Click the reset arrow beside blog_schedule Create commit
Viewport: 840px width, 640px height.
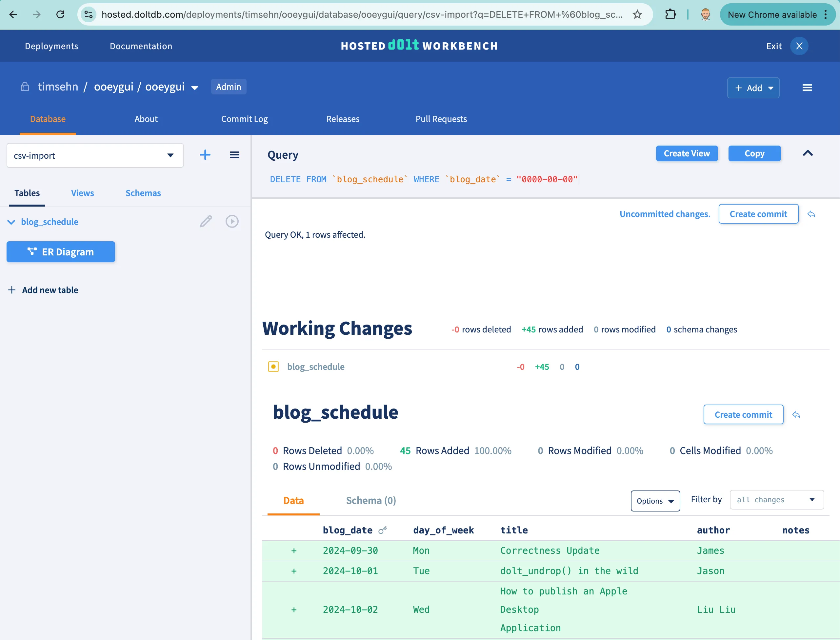tap(796, 414)
